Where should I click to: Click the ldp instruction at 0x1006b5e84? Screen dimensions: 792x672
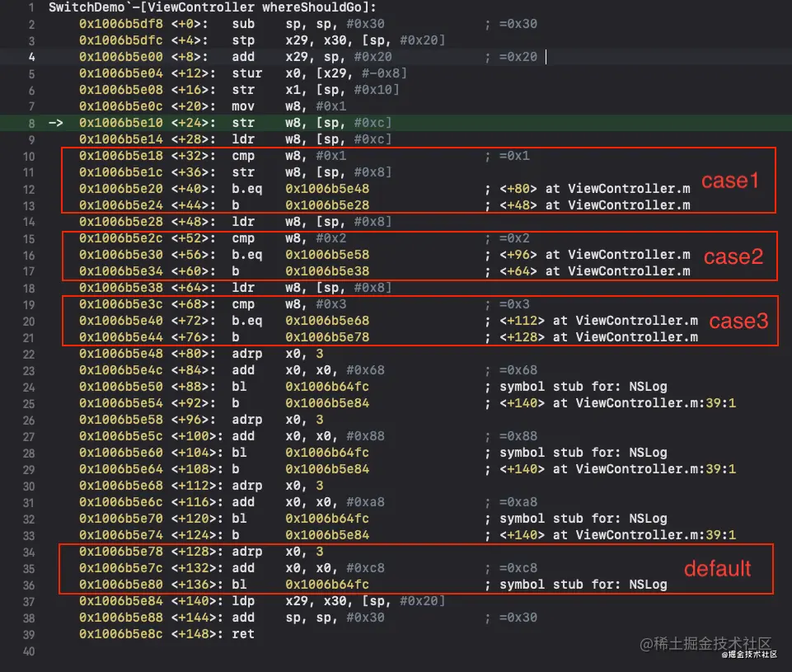(x=243, y=601)
